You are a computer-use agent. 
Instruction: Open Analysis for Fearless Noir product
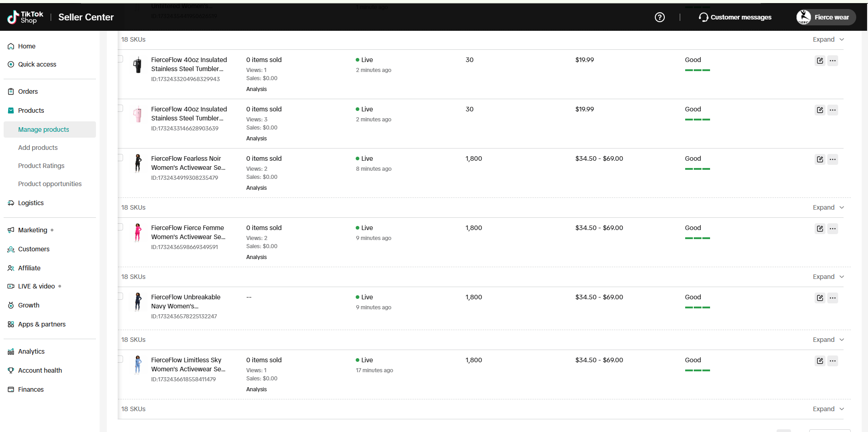257,188
